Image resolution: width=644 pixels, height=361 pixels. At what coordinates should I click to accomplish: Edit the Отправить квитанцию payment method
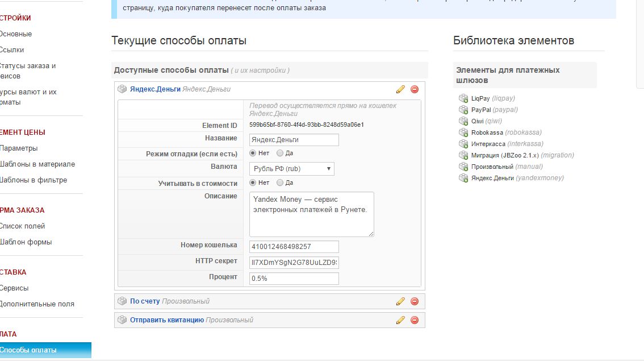pos(400,320)
